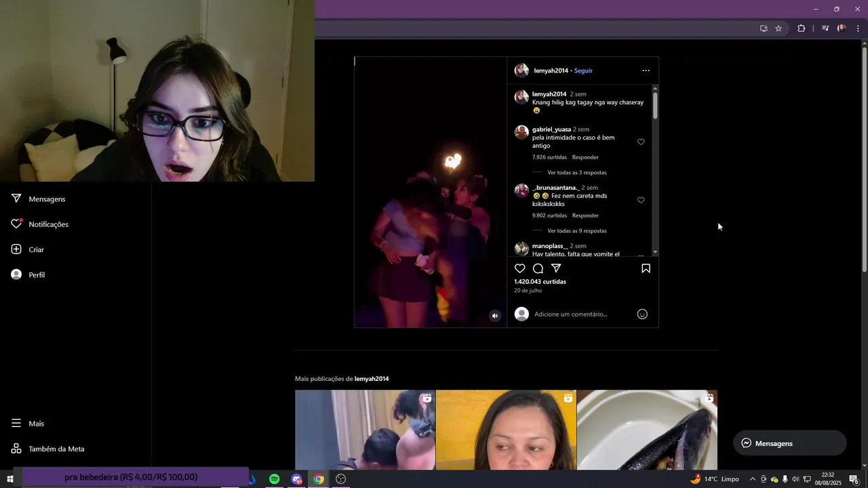Viewport: 868px width, 488px height.
Task: Expand Ver todas as 9 respostas
Action: (x=577, y=230)
